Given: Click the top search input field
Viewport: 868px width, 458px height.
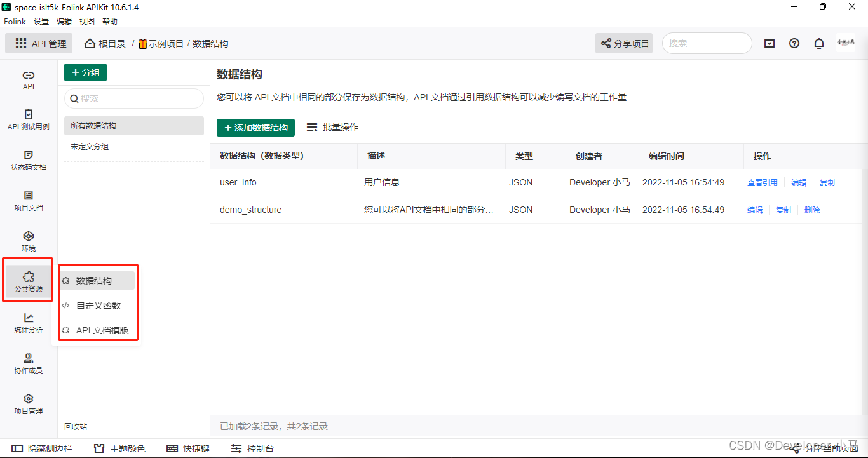Looking at the screenshot, I should (707, 43).
